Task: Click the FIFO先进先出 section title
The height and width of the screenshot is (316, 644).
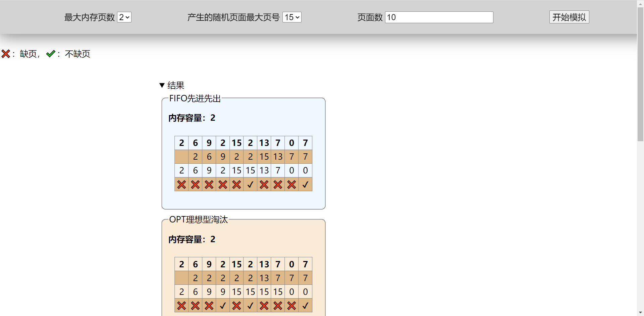Action: tap(195, 98)
